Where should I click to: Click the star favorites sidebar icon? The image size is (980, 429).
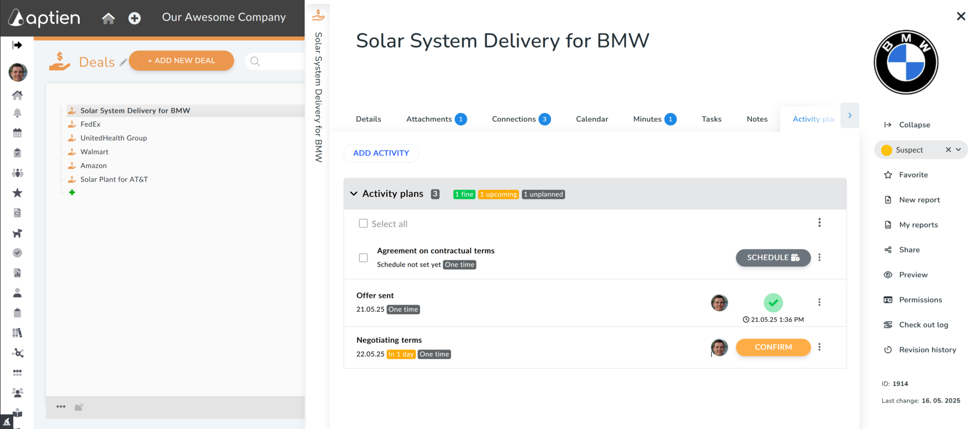[17, 193]
